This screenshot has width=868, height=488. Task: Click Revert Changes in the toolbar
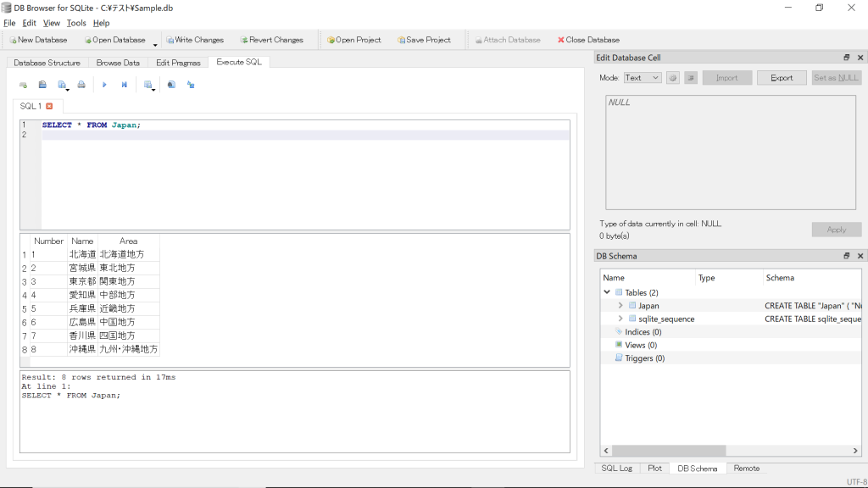click(x=272, y=40)
